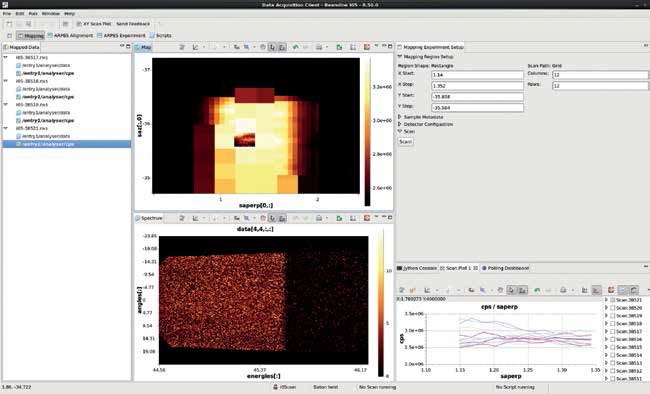The width and height of the screenshot is (650, 394).
Task: Toggle the Scan 38517 checkbox
Action: 613,331
